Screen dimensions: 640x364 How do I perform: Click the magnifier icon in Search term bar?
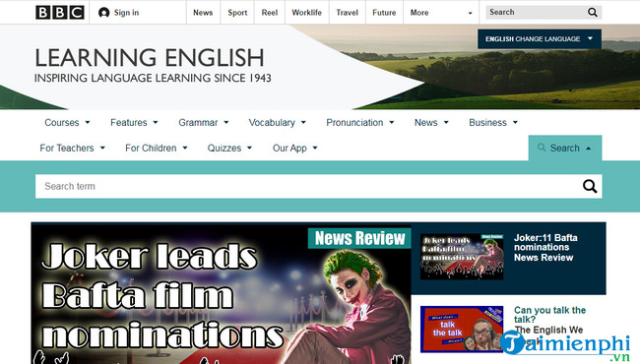590,186
